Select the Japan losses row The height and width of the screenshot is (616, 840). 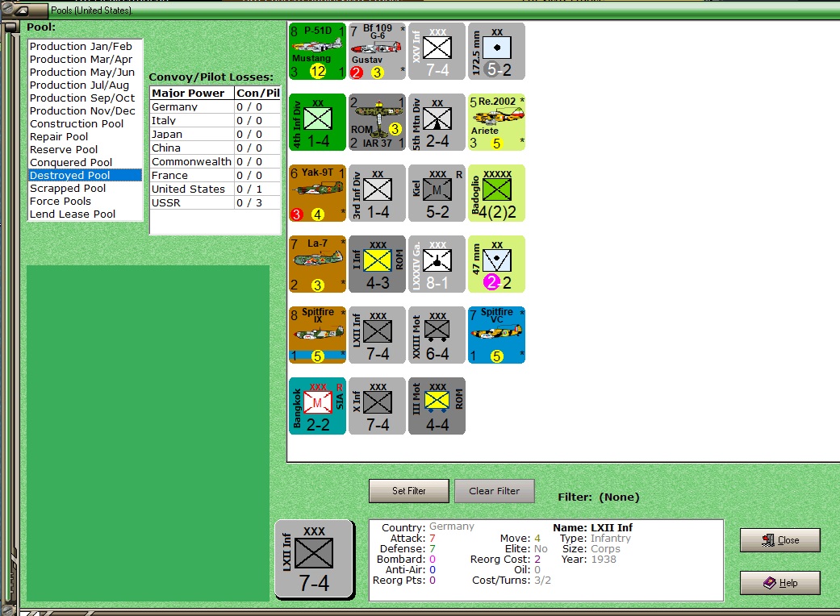pyautogui.click(x=215, y=135)
